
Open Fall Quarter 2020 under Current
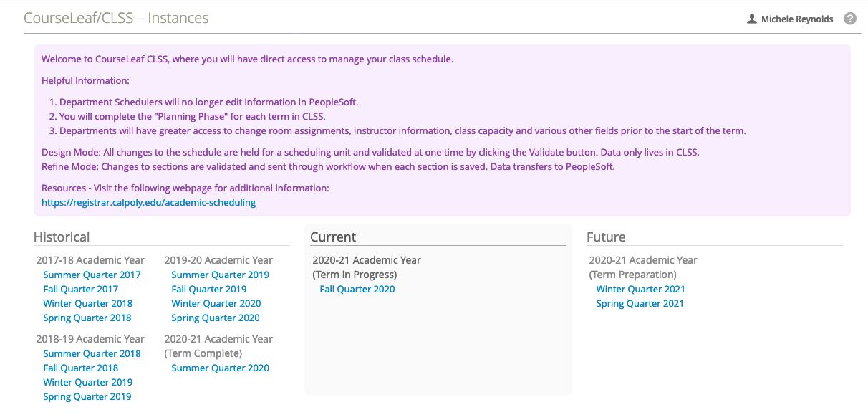click(x=357, y=289)
